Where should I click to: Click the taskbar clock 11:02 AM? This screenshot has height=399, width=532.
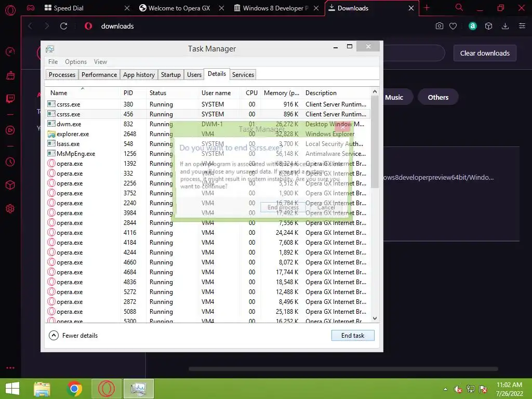pyautogui.click(x=509, y=389)
